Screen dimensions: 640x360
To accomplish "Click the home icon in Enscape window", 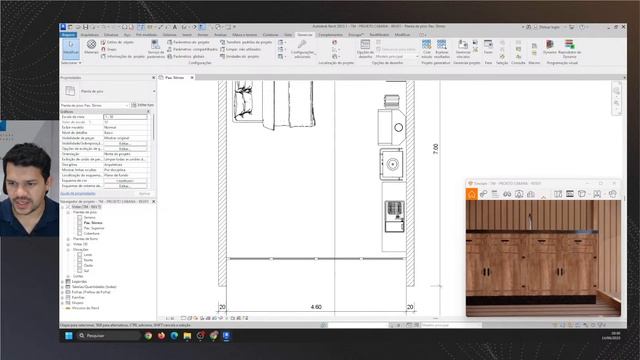I will (471, 194).
